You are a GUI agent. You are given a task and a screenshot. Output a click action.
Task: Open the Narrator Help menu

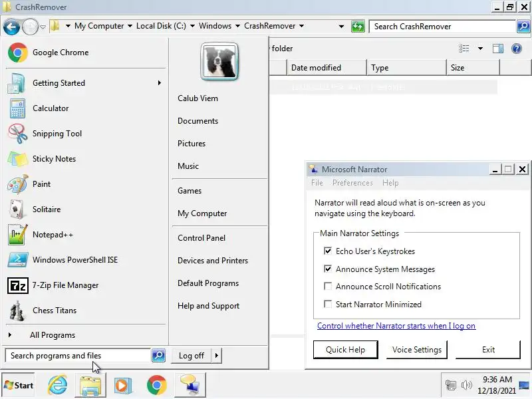click(390, 183)
